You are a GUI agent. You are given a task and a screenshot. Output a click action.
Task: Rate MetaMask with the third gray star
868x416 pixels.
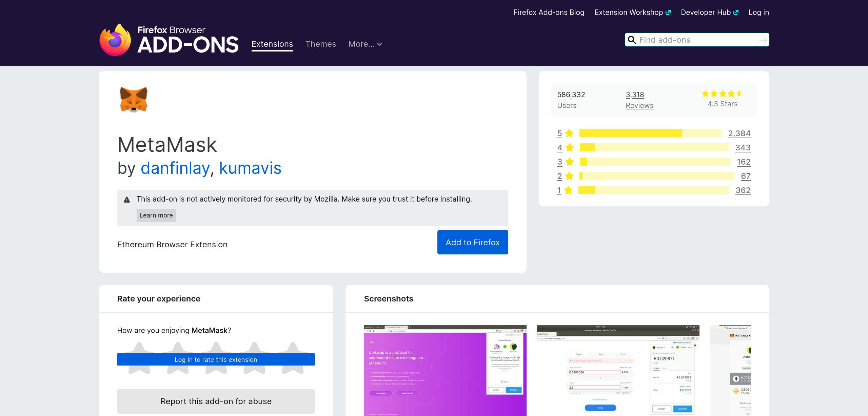pos(216,358)
